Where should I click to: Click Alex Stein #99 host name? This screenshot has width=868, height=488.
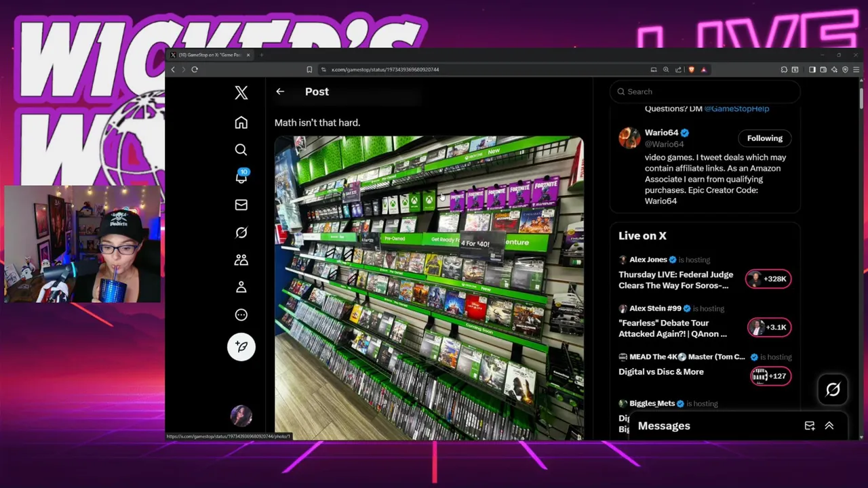tap(655, 308)
